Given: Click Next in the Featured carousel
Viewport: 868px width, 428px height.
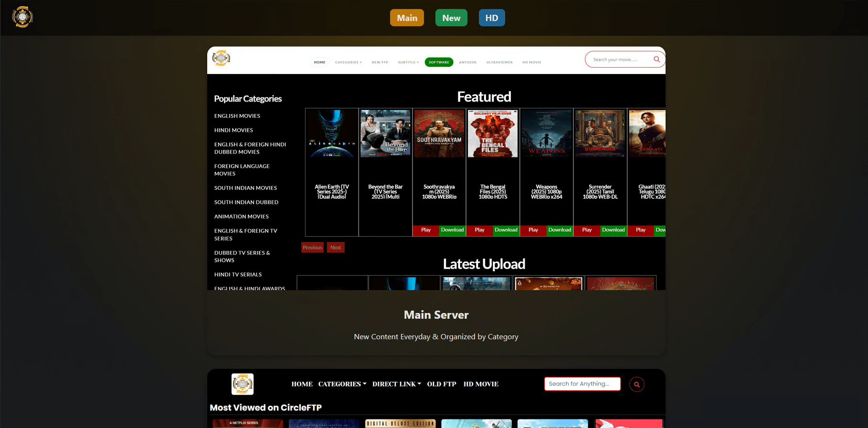Looking at the screenshot, I should click(336, 248).
